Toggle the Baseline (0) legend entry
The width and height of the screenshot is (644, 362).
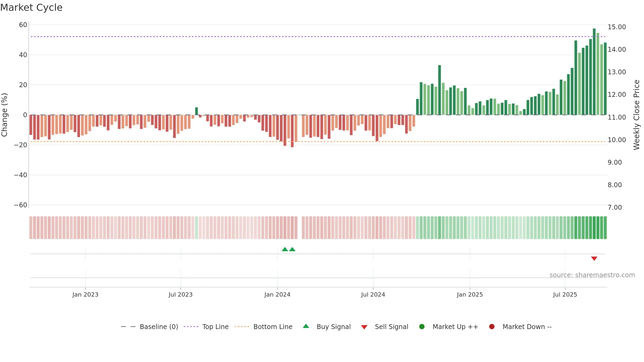(149, 327)
